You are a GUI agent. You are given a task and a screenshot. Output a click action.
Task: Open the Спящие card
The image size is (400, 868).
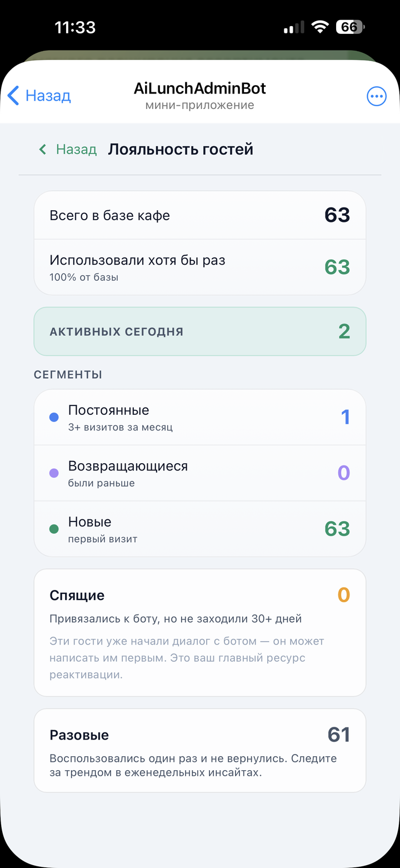(x=200, y=632)
